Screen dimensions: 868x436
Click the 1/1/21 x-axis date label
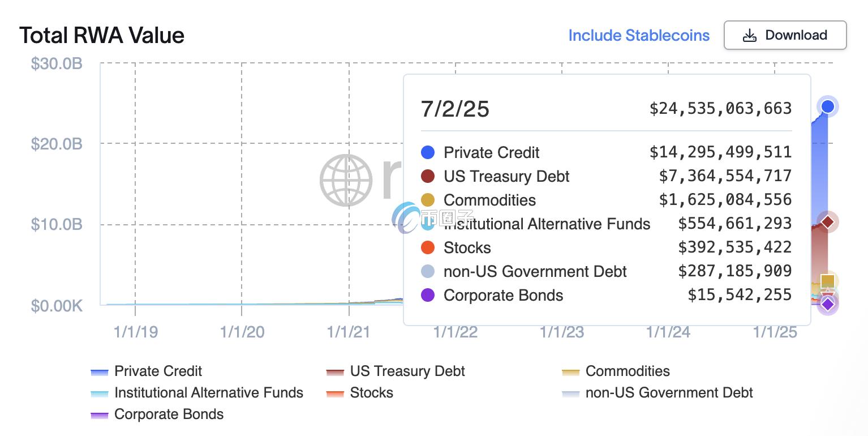[349, 332]
